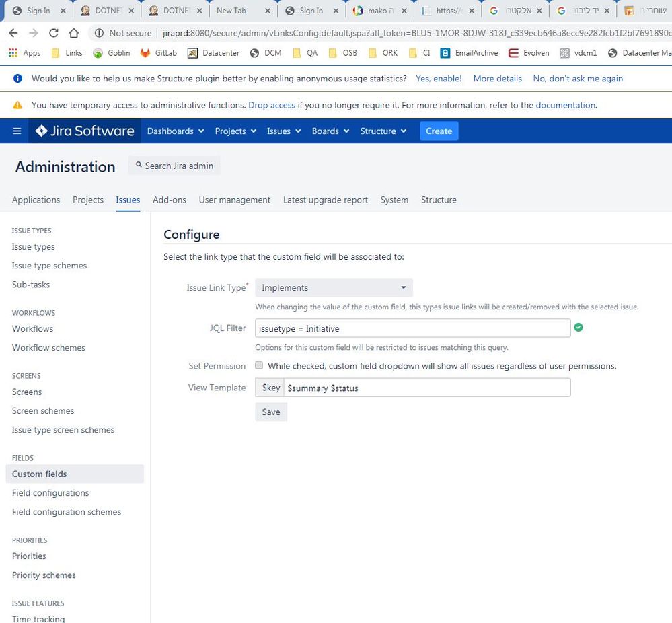Switch to the Applications admin tab
This screenshot has width=672, height=623.
pos(36,200)
